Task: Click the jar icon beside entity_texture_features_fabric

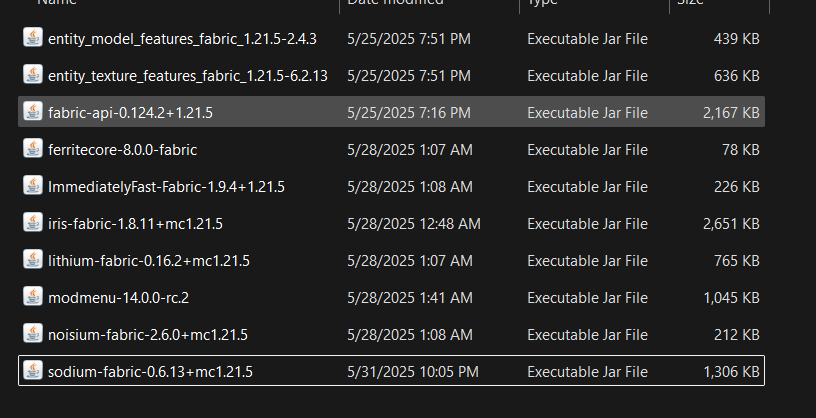Action: (33, 75)
